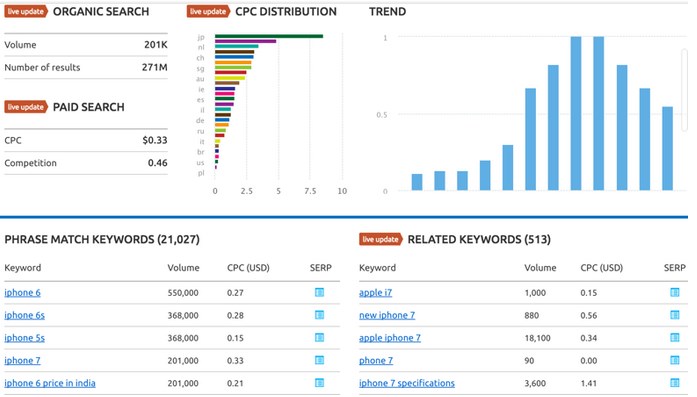Open SERP icon for iphone 7 row
697x397 pixels.
coord(319,361)
